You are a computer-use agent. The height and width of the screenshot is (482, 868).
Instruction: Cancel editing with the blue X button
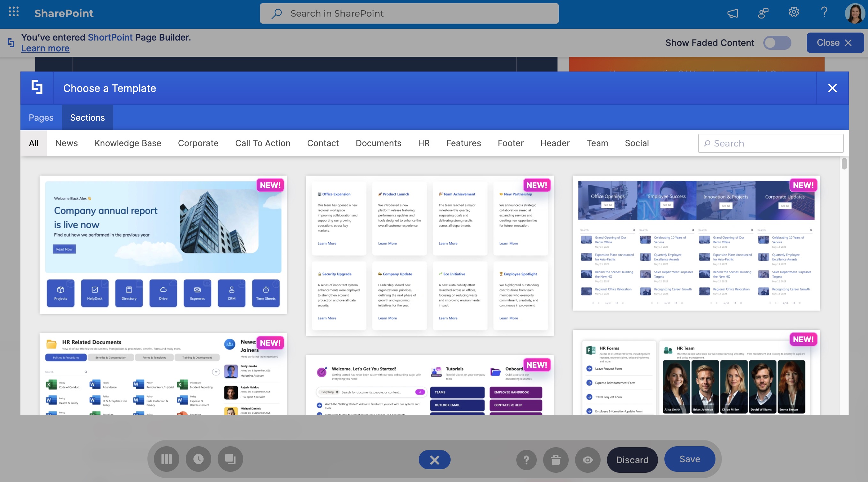tap(434, 460)
